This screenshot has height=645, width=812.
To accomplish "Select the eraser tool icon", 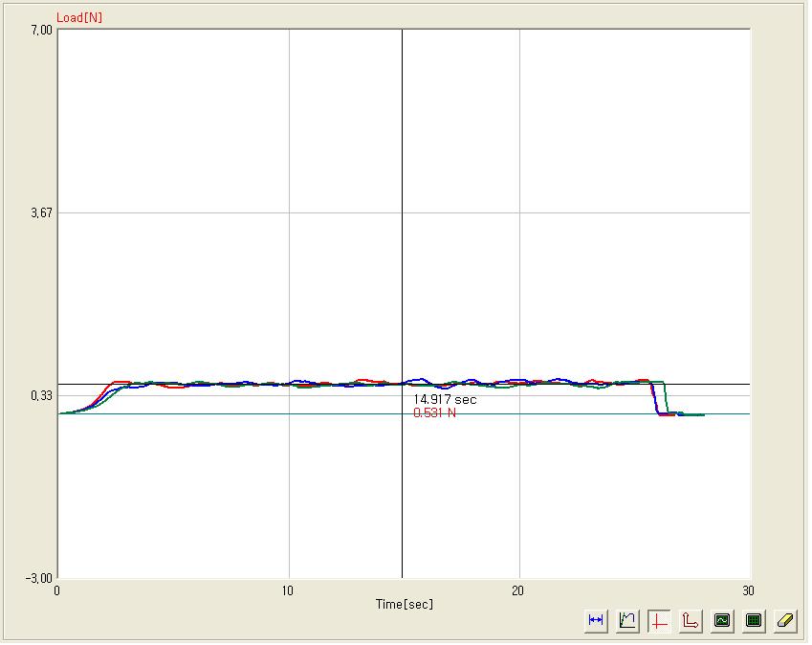I will click(x=785, y=620).
